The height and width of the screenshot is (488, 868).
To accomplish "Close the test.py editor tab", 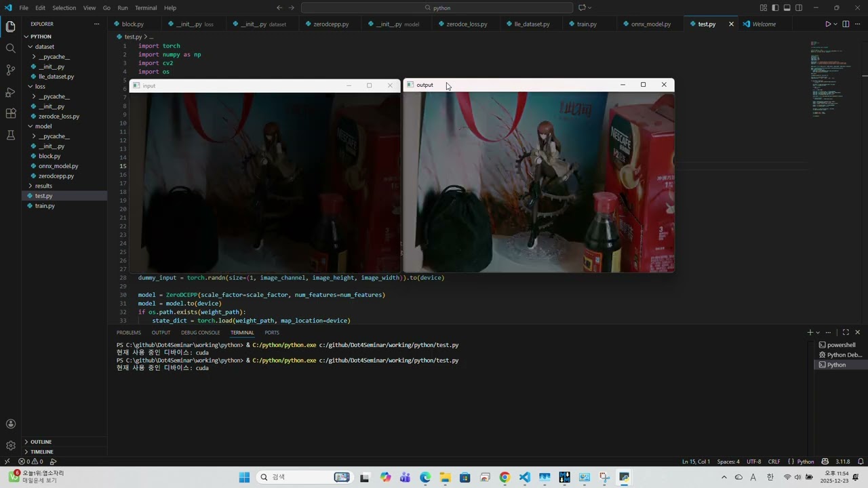I will tap(731, 24).
